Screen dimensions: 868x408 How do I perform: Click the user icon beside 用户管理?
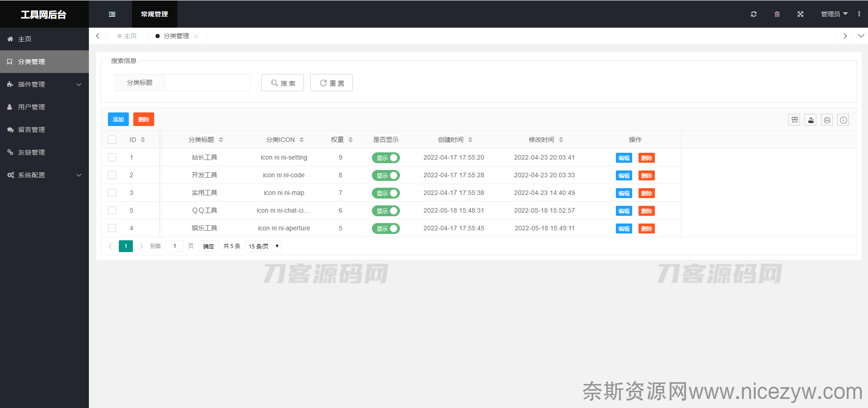tap(10, 107)
